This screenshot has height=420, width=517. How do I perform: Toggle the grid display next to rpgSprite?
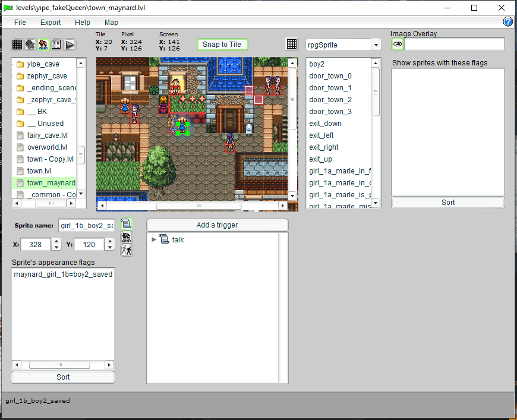point(292,45)
